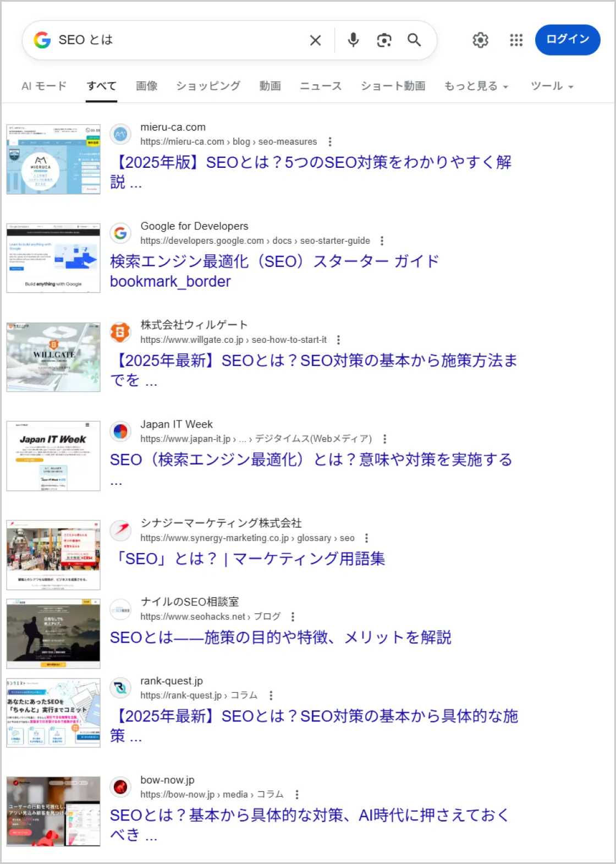Switch to the ニュース tab
Image resolution: width=616 pixels, height=864 pixels.
[321, 86]
